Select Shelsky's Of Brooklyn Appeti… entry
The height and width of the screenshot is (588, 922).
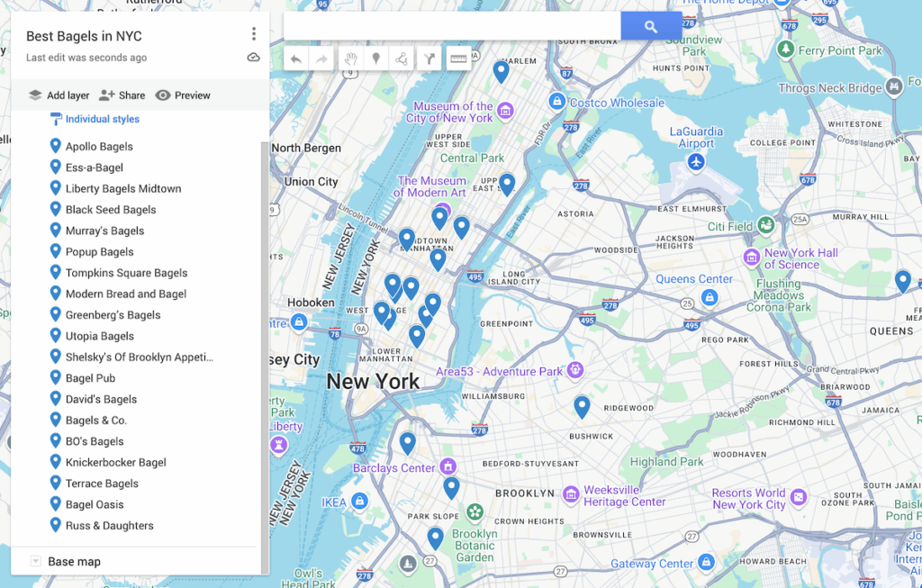140,357
